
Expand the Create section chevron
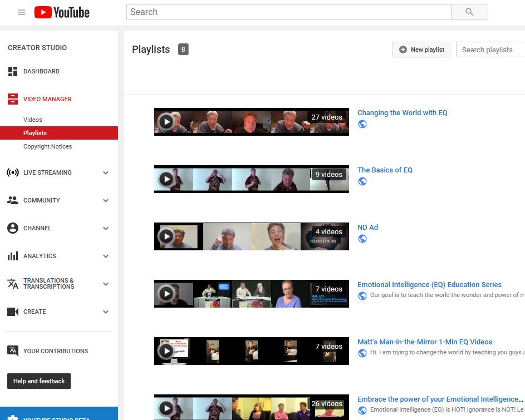tap(106, 312)
